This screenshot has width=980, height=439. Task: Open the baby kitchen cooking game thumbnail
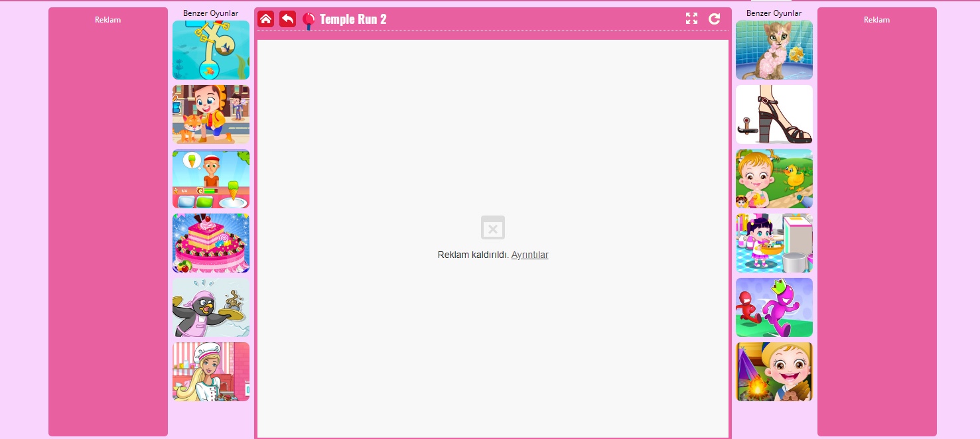774,243
